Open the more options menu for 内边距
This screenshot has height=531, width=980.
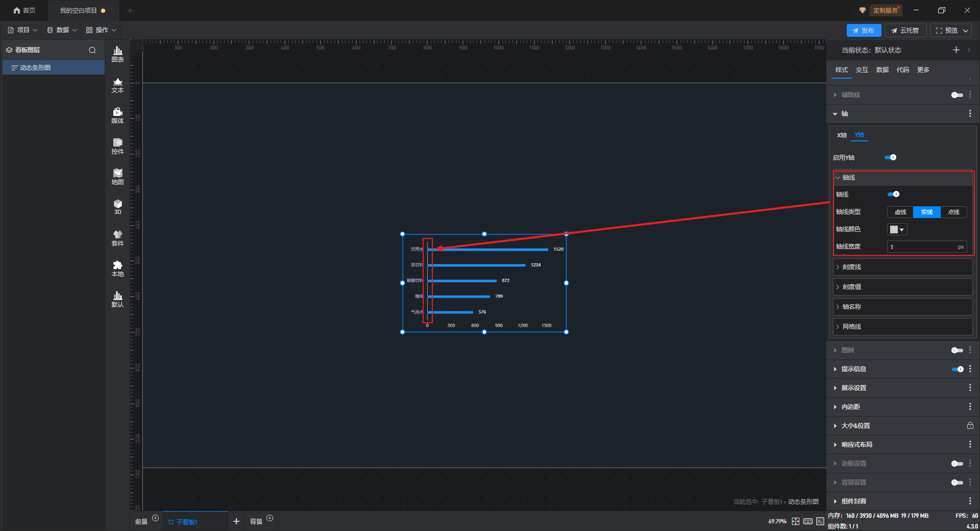point(970,407)
